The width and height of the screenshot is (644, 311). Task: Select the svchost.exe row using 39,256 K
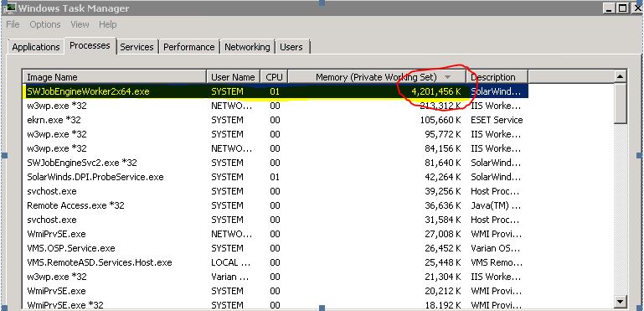click(x=276, y=191)
